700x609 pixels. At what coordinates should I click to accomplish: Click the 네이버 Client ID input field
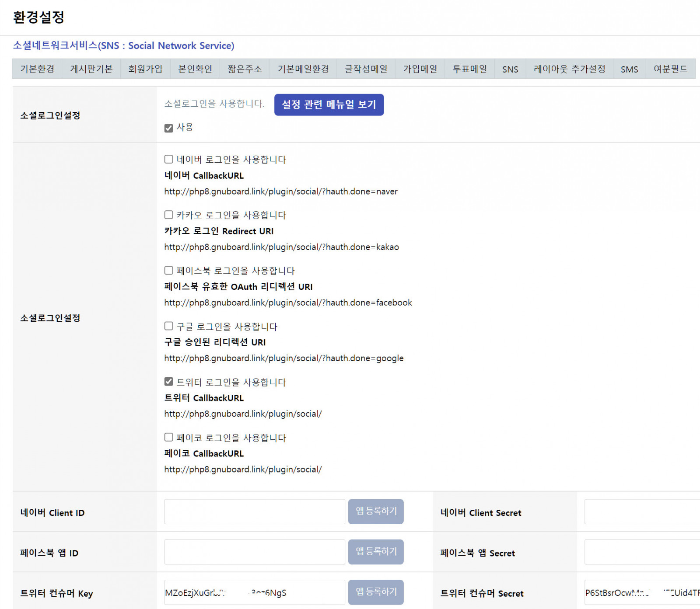click(x=255, y=512)
